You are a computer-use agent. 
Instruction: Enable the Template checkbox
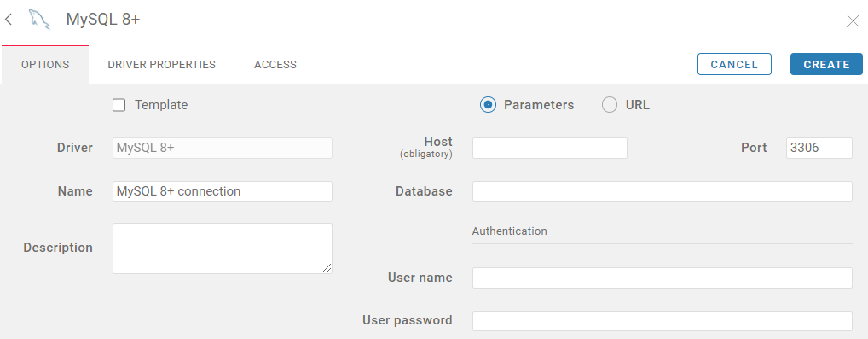click(119, 105)
